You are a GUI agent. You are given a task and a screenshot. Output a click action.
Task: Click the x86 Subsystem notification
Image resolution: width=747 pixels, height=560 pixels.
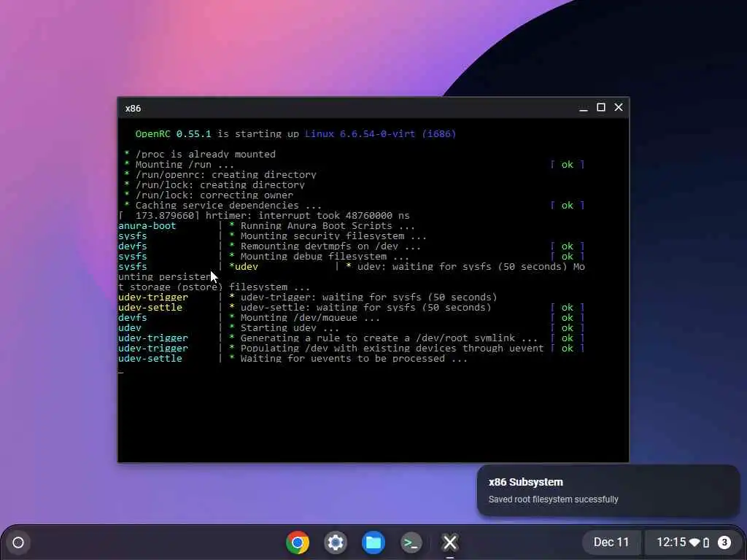coord(608,491)
